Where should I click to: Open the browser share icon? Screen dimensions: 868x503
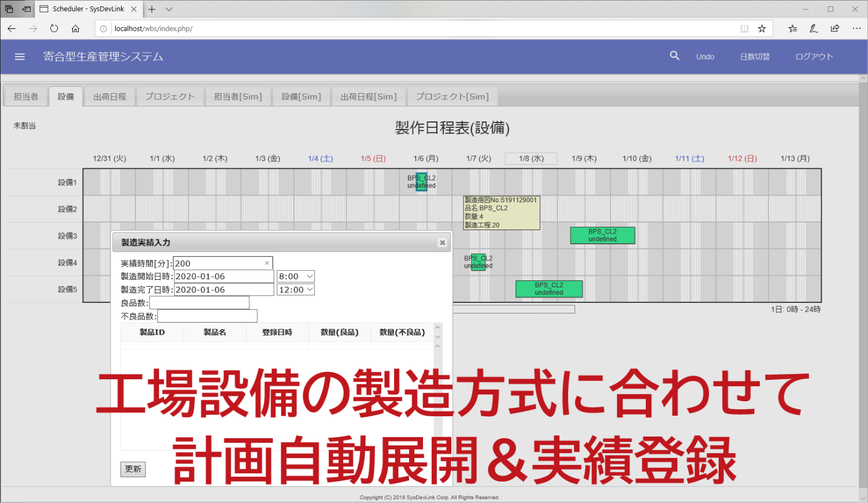click(834, 28)
